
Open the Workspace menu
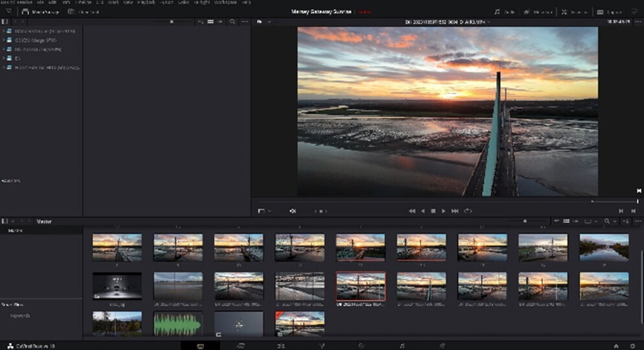[225, 3]
